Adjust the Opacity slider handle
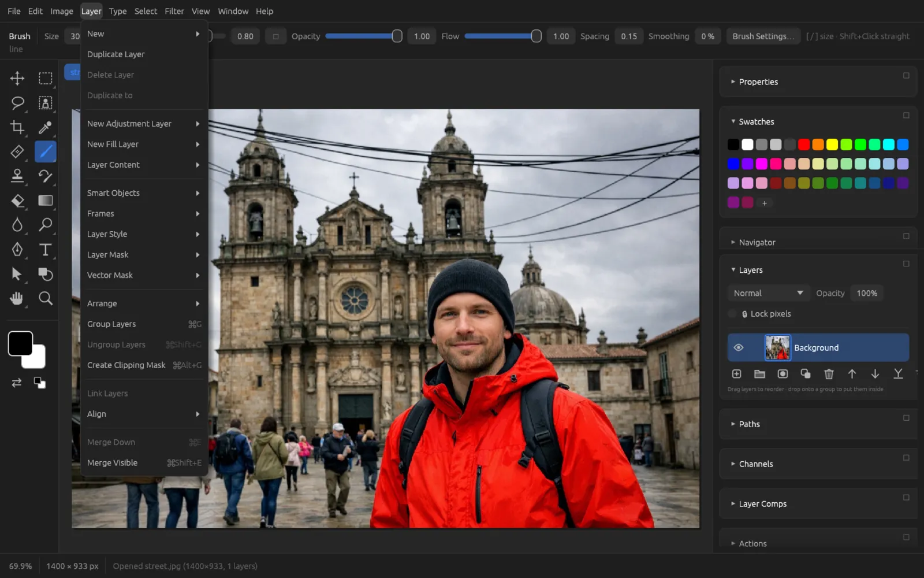The width and height of the screenshot is (924, 578). (397, 36)
